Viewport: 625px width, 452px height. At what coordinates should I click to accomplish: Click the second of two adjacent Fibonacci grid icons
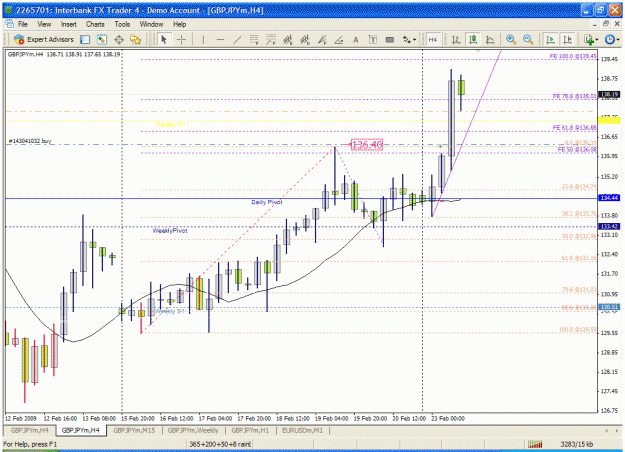point(305,39)
